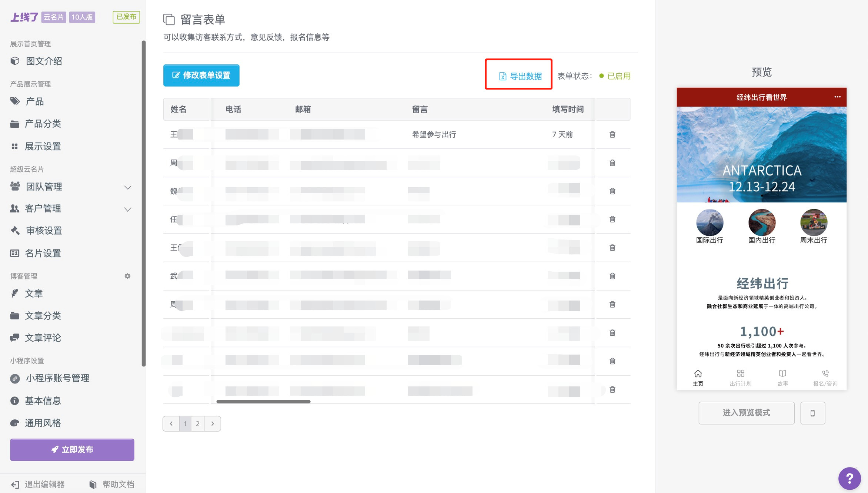Tap the 出行计划 grid icon in preview
The image size is (868, 493).
[740, 374]
